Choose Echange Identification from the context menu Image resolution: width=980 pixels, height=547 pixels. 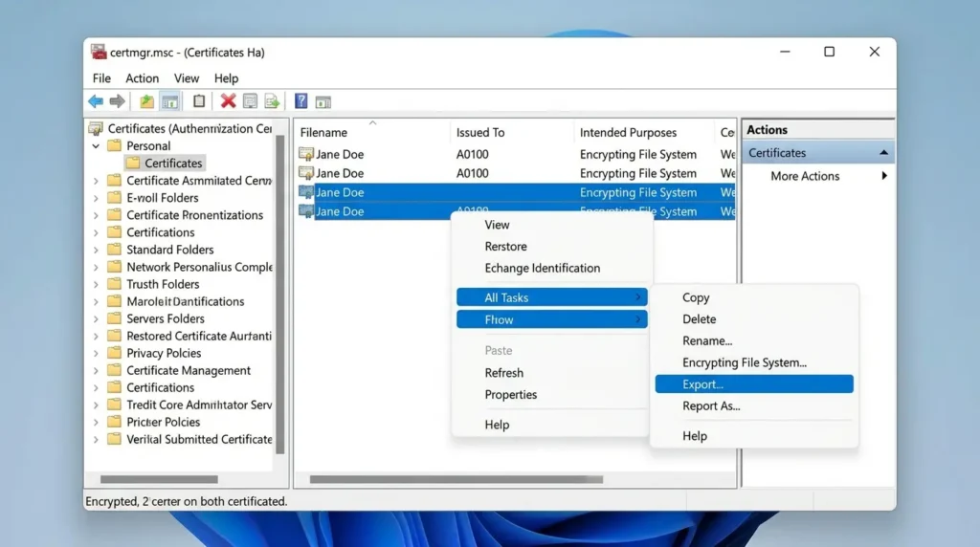pyautogui.click(x=542, y=268)
